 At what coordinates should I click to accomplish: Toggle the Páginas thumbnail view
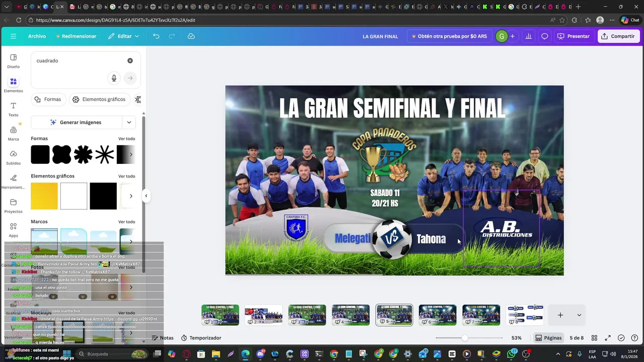pyautogui.click(x=548, y=338)
